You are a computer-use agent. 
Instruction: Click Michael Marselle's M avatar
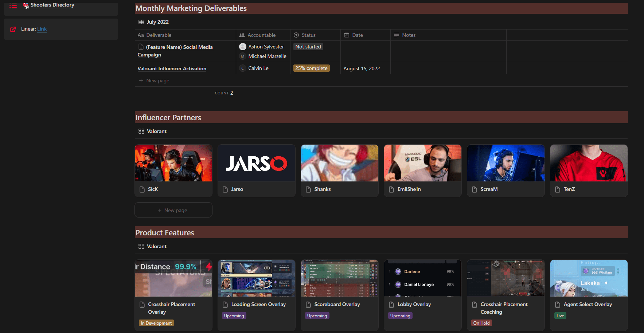click(x=243, y=56)
